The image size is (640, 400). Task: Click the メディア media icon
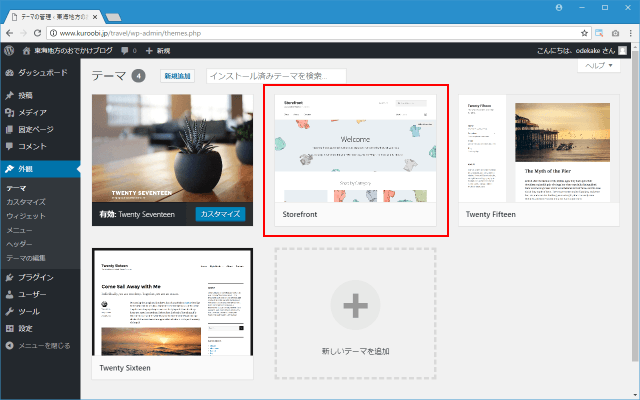(9, 112)
